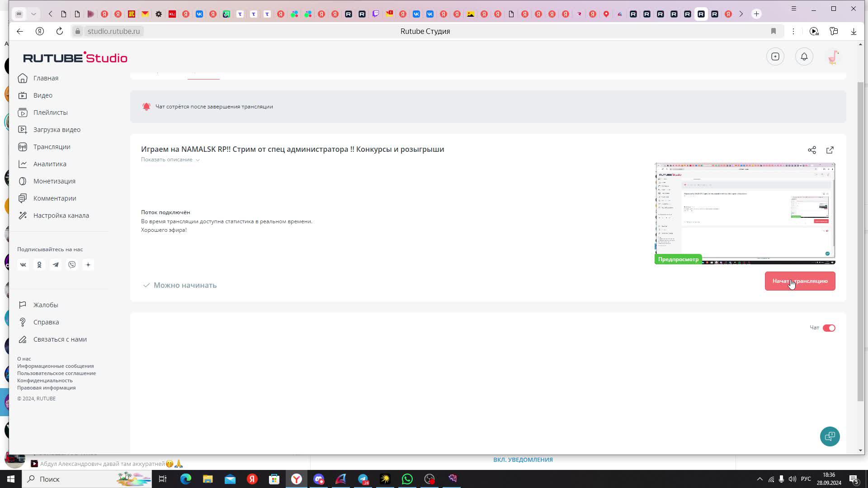Open Правовая информация link
The image size is (868, 488).
pos(47,388)
